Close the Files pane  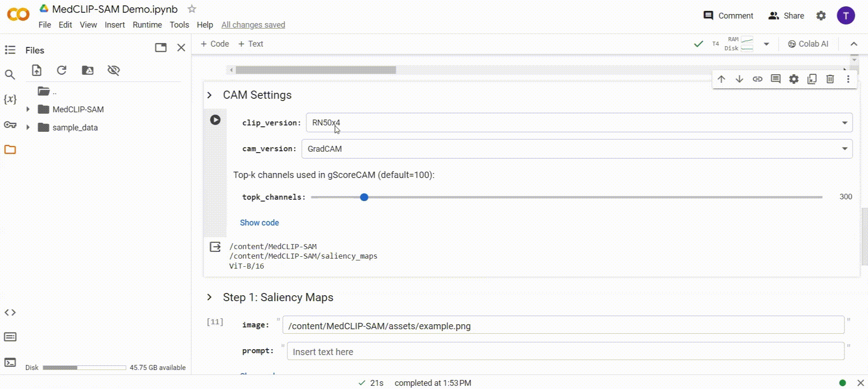[x=181, y=48]
